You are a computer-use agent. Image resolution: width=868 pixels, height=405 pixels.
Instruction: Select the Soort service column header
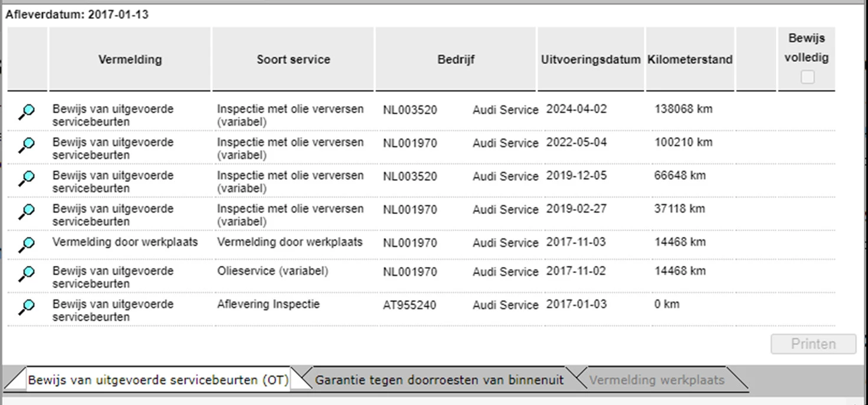tap(293, 60)
